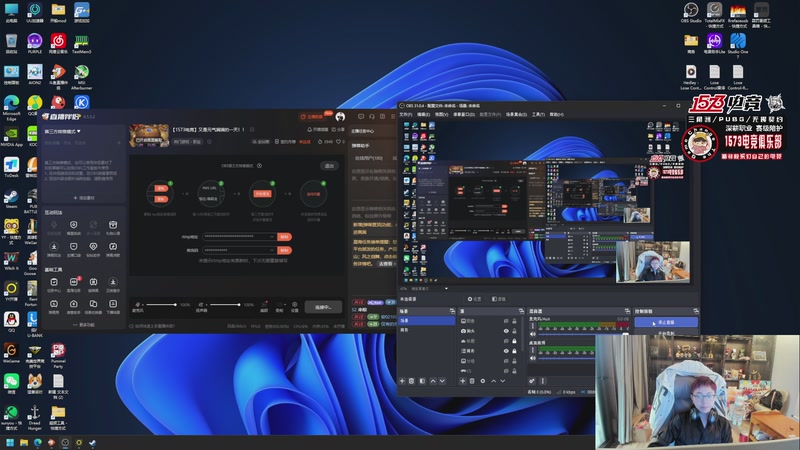Open desktop audio channel options dots in mixer
Screen dimensions: 800x450
click(x=533, y=350)
